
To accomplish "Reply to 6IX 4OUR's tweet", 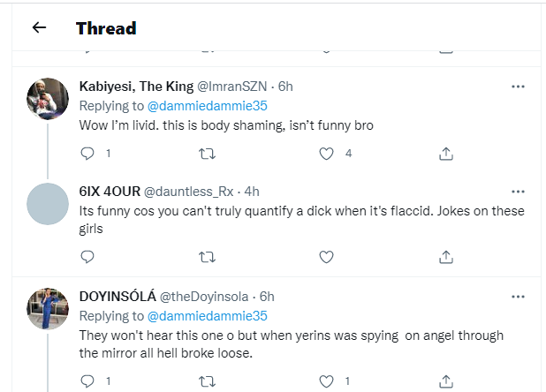I will pos(87,257).
